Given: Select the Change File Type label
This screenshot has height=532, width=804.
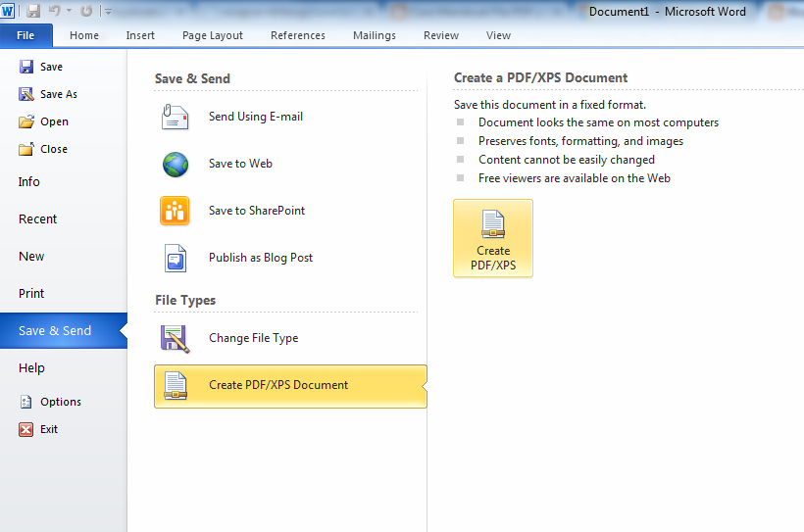Looking at the screenshot, I should click(x=253, y=338).
